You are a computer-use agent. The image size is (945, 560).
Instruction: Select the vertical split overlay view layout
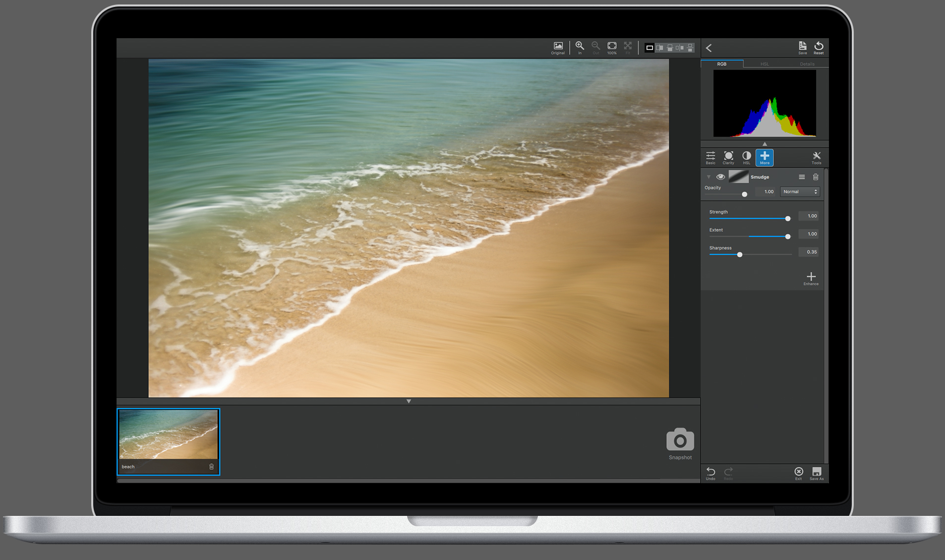point(659,48)
